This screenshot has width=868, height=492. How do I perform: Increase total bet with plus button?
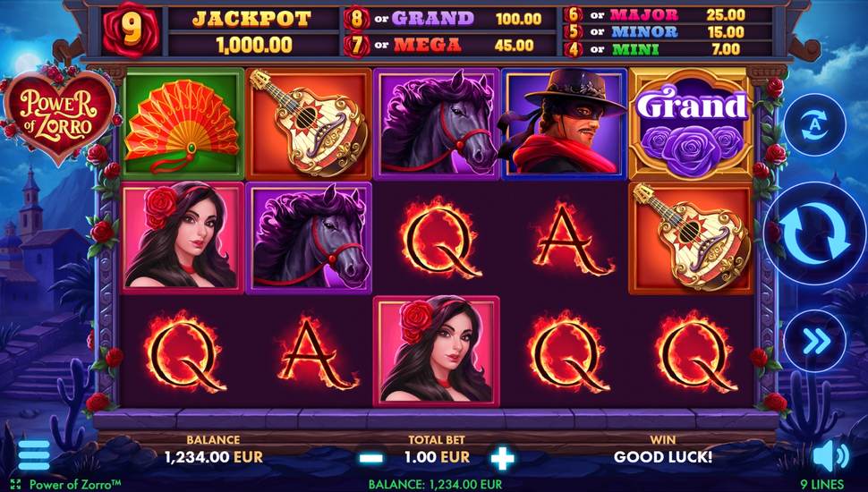[x=503, y=458]
